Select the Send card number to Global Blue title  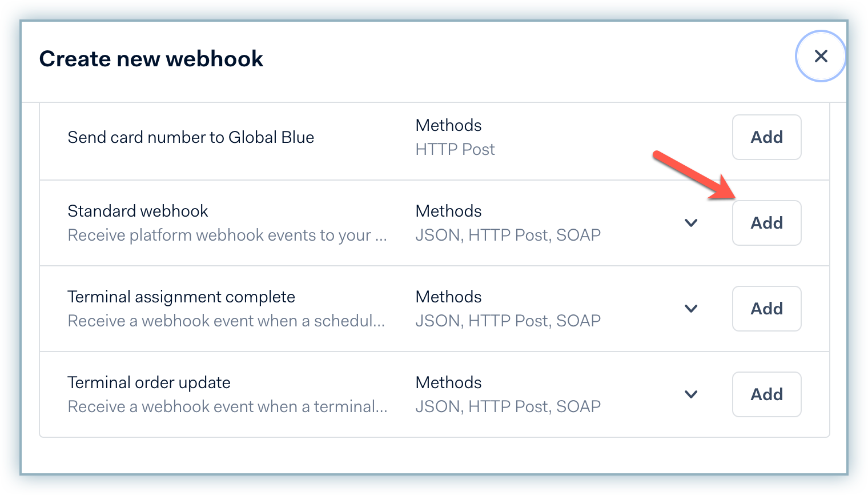(x=191, y=137)
